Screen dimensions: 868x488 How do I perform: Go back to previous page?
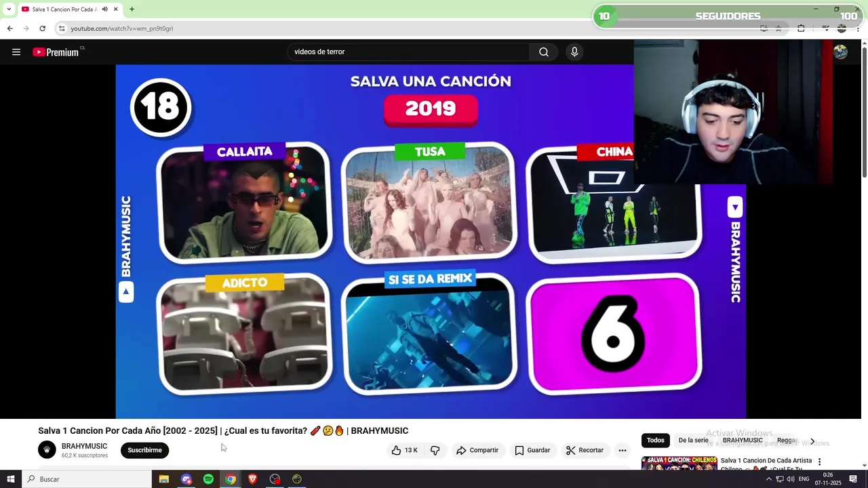point(9,28)
